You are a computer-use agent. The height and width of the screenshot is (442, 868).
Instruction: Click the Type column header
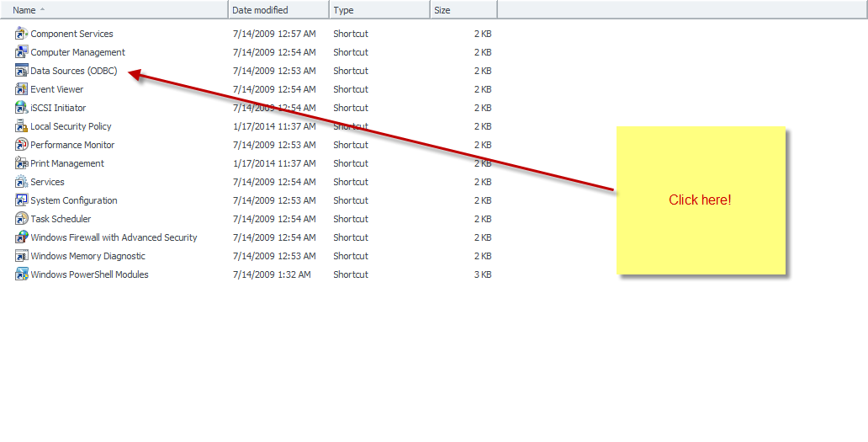[x=343, y=10]
